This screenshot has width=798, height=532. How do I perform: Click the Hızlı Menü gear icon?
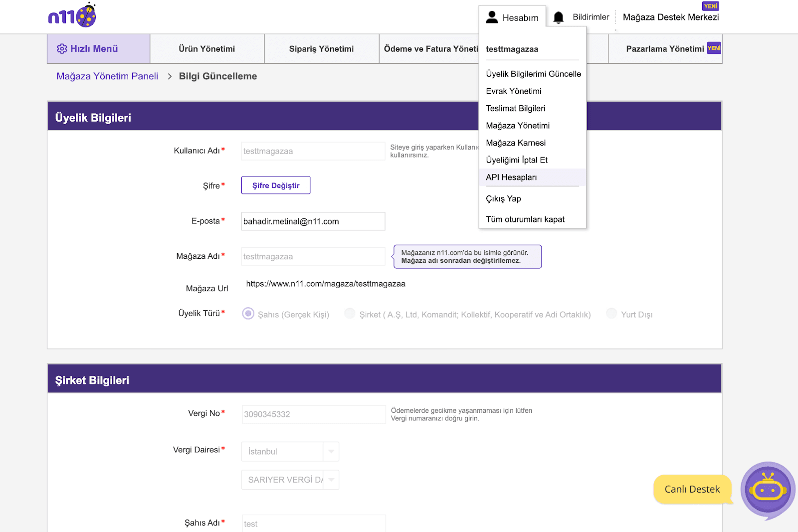click(62, 49)
